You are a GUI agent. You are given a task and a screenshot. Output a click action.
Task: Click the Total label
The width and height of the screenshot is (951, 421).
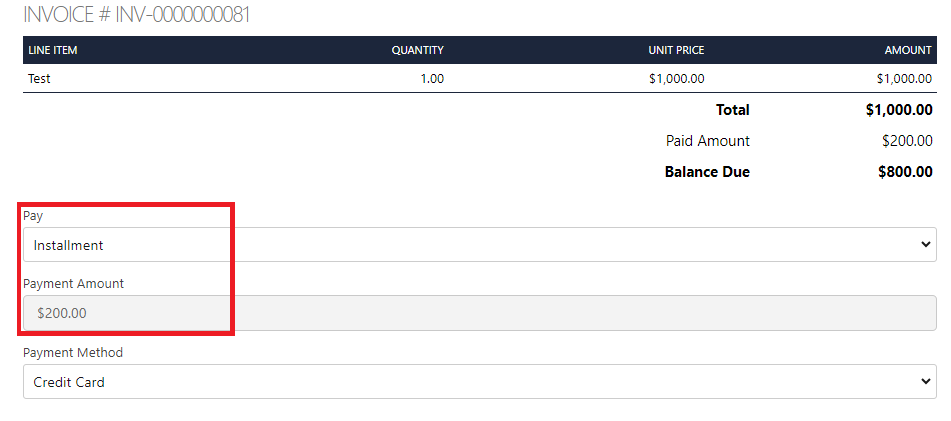[732, 110]
